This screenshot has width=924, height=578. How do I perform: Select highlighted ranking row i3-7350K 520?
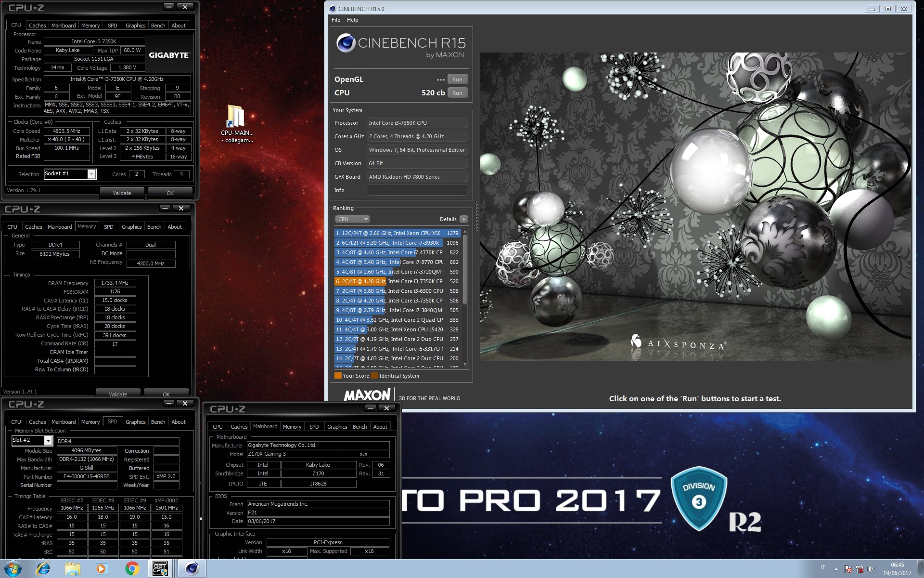[398, 281]
